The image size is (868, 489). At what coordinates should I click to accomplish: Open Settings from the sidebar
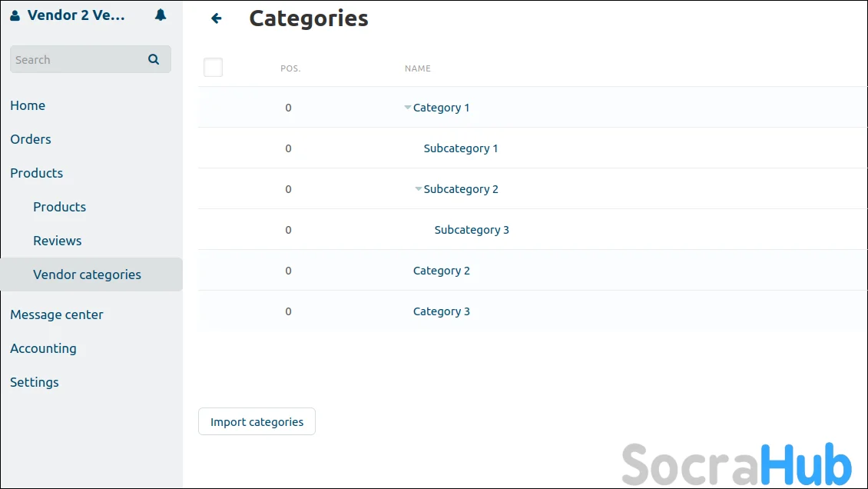pyautogui.click(x=35, y=382)
